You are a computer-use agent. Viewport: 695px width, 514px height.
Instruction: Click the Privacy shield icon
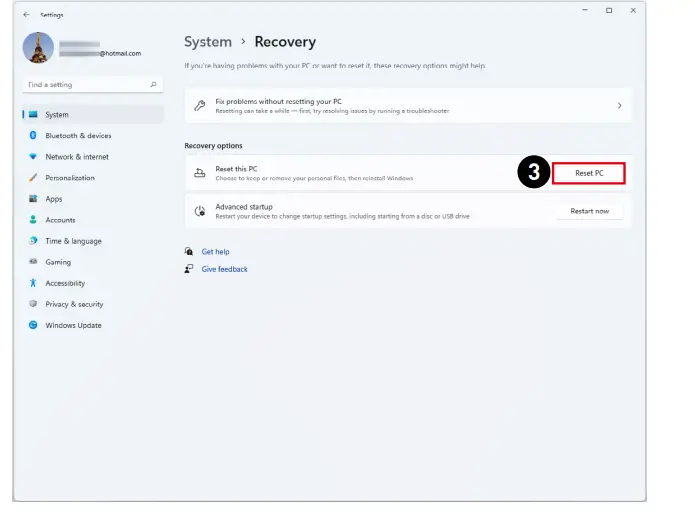pos(33,304)
